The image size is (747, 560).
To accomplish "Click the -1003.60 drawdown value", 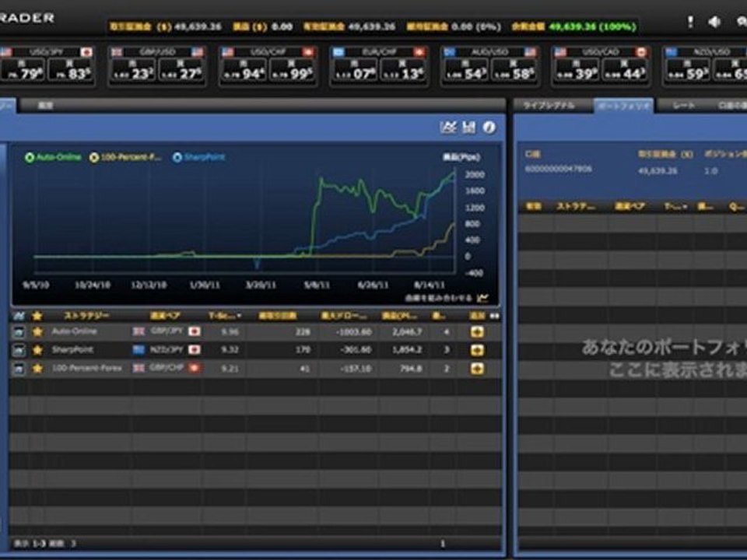I will click(x=353, y=332).
